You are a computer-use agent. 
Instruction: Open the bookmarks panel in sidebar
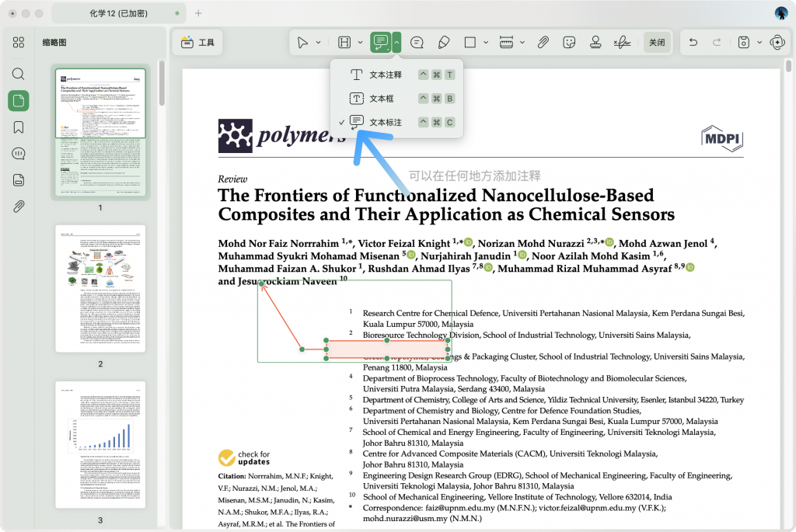tap(19, 127)
